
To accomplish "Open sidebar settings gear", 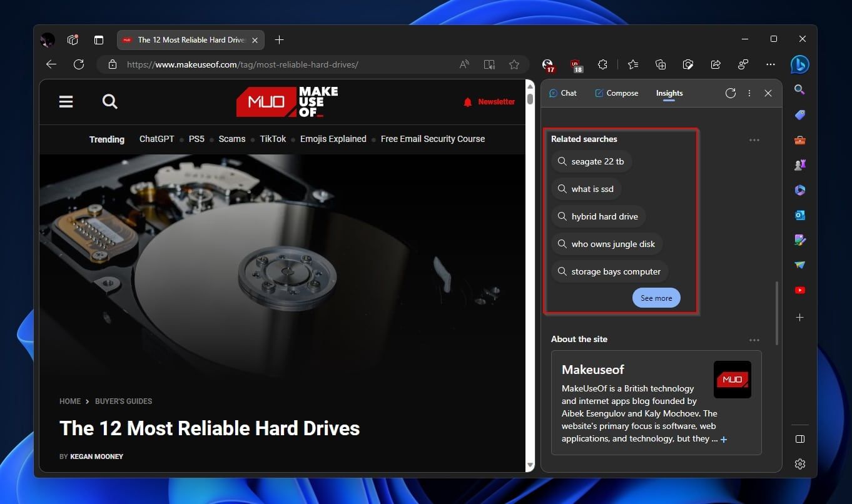I will [x=799, y=464].
